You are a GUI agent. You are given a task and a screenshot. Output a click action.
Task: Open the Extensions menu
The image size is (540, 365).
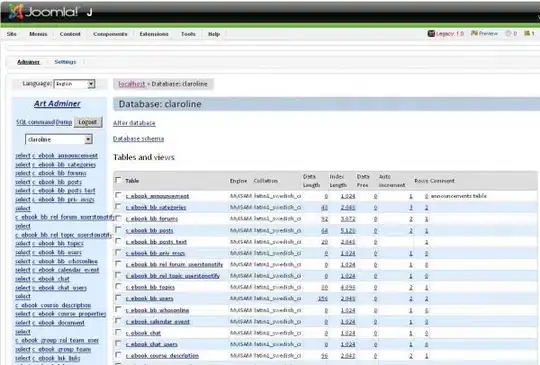154,34
